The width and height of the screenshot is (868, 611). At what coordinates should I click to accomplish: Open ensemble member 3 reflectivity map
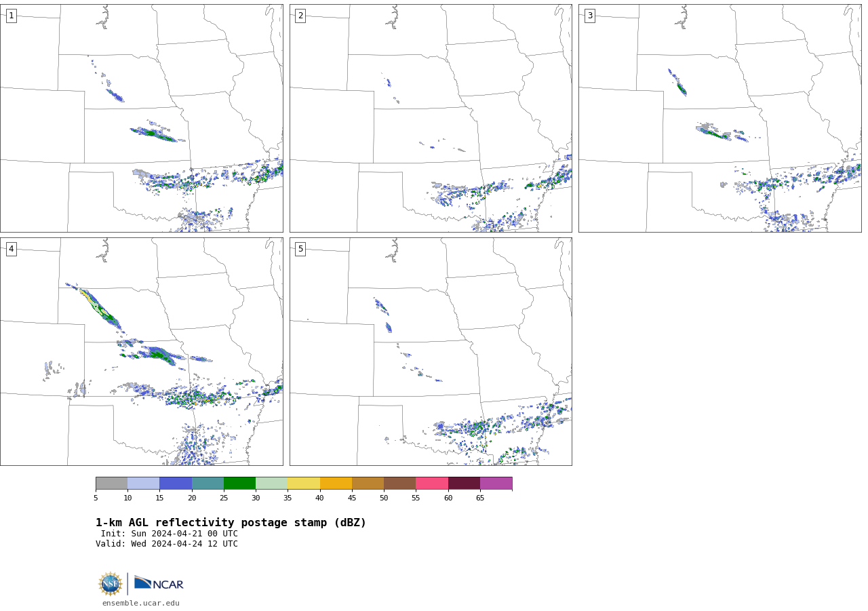point(719,118)
